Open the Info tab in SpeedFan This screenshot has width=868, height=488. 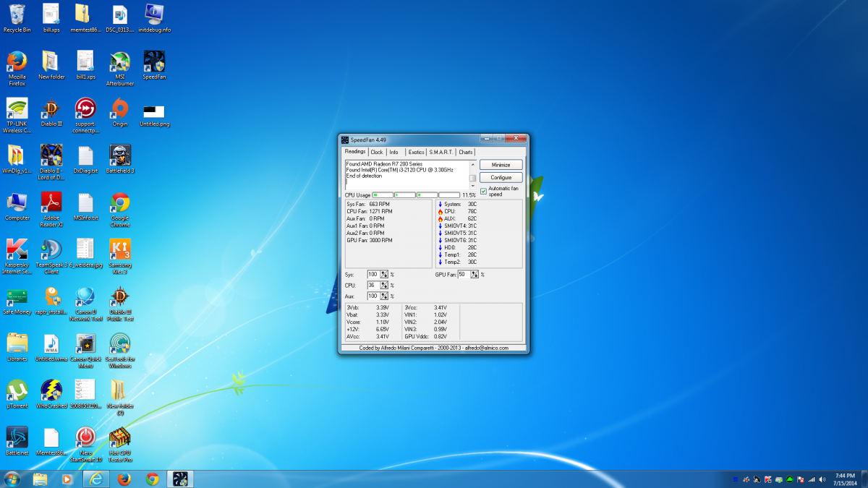[393, 153]
